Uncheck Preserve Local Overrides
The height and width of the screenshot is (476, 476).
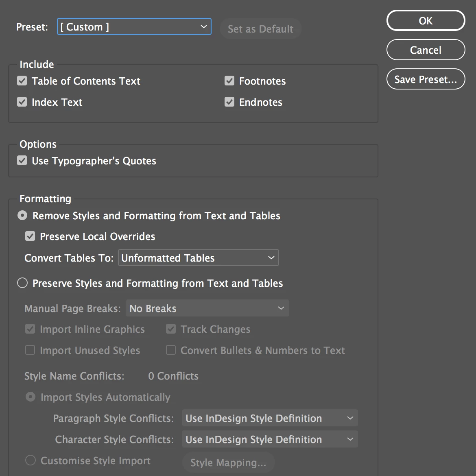(31, 236)
